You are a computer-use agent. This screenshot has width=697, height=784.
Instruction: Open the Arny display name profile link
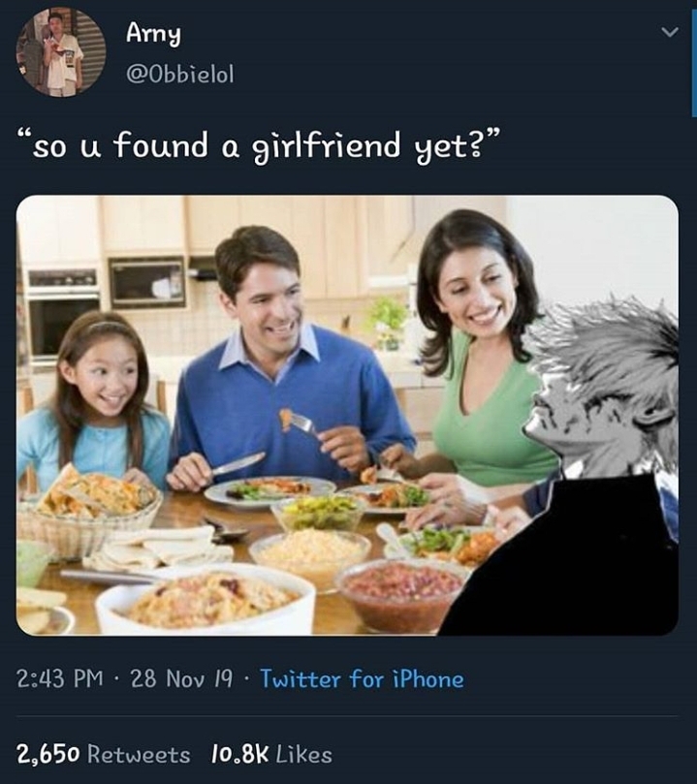pos(153,33)
